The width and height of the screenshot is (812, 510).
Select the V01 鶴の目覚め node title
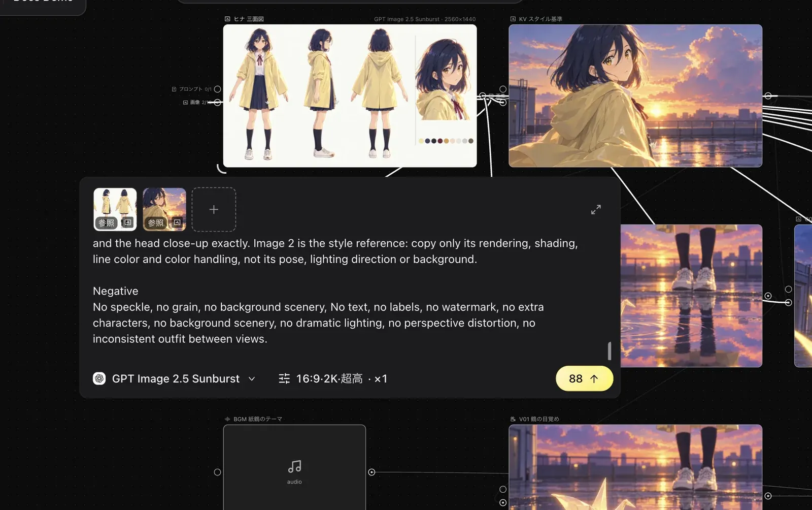539,419
